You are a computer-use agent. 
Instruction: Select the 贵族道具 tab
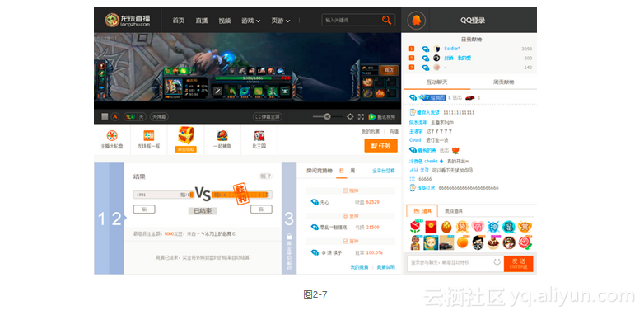454,211
